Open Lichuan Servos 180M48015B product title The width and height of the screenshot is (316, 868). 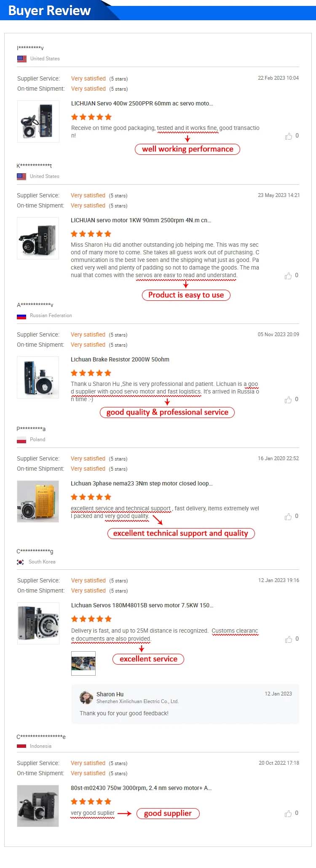click(x=142, y=605)
